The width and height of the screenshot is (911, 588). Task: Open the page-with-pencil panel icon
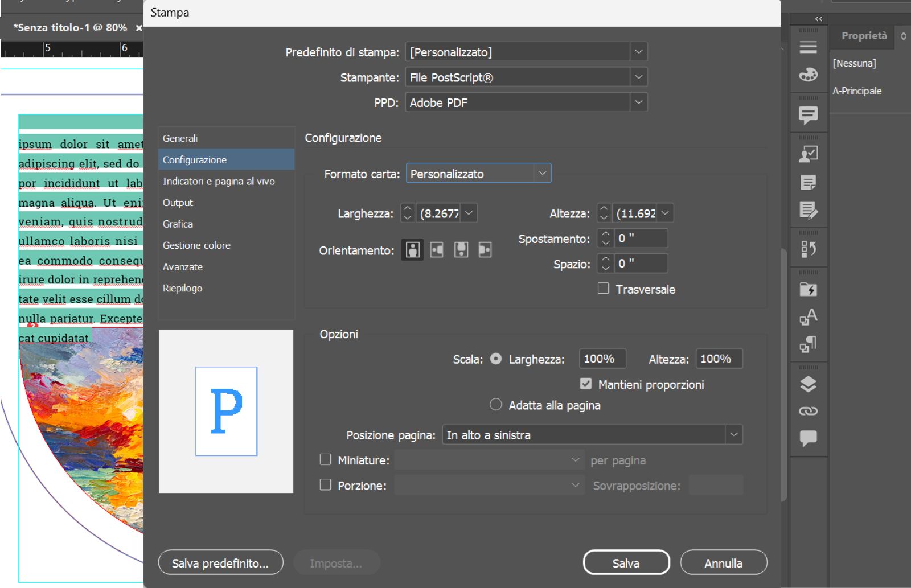point(808,210)
